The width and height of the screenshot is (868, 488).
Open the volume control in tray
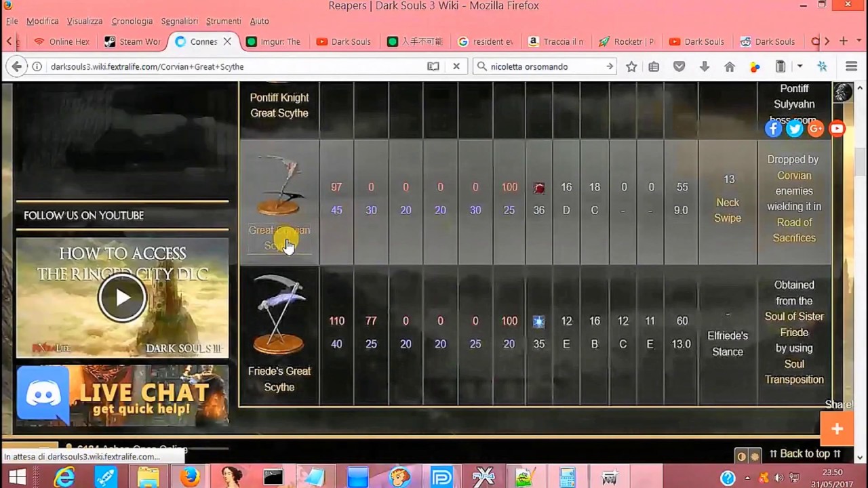pyautogui.click(x=778, y=478)
